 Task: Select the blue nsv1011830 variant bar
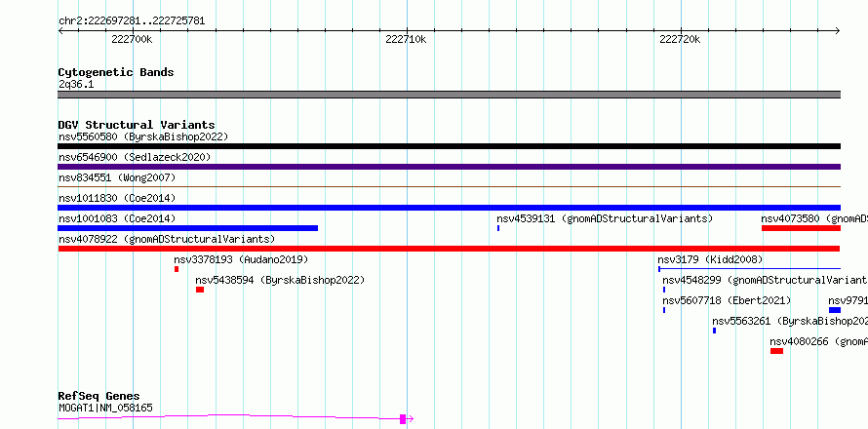(449, 208)
